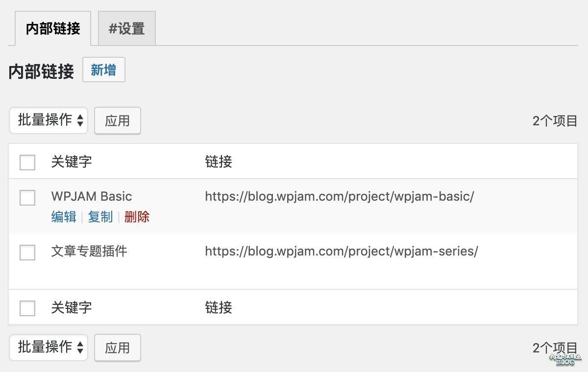588x372 pixels.
Task: Check the checkbox for 文章专题插件
Action: click(27, 253)
